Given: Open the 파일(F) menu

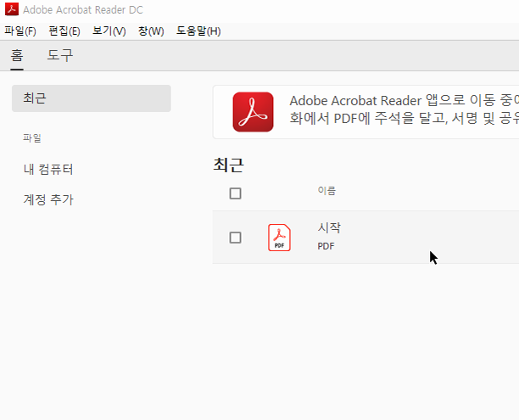Looking at the screenshot, I should (x=20, y=31).
